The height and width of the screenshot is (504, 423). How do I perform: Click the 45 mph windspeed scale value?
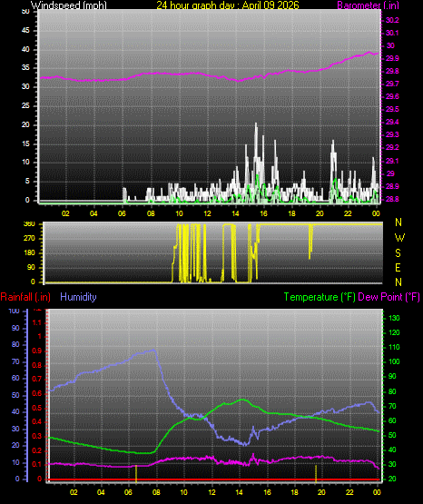pos(25,31)
